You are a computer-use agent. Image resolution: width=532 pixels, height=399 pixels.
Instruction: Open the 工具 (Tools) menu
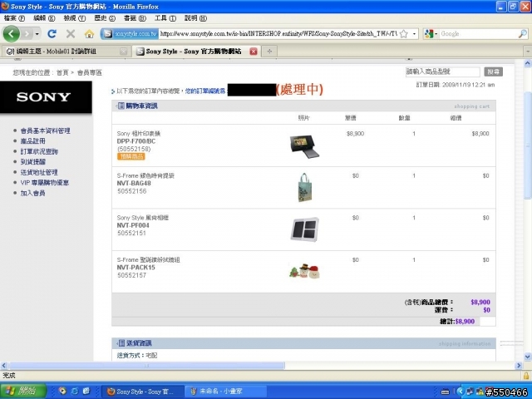click(x=165, y=18)
